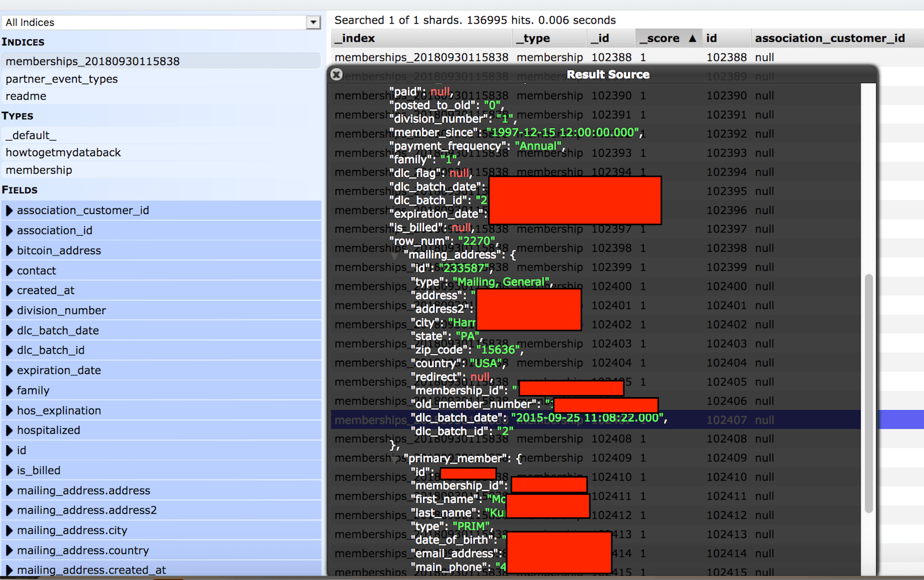This screenshot has height=580, width=924.
Task: Select the membership type
Action: pos(161,170)
